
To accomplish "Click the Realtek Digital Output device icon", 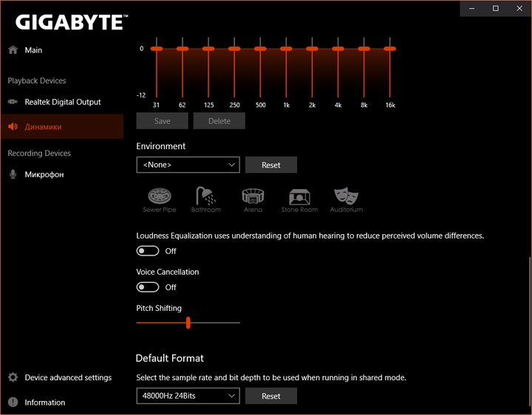I will coord(13,102).
